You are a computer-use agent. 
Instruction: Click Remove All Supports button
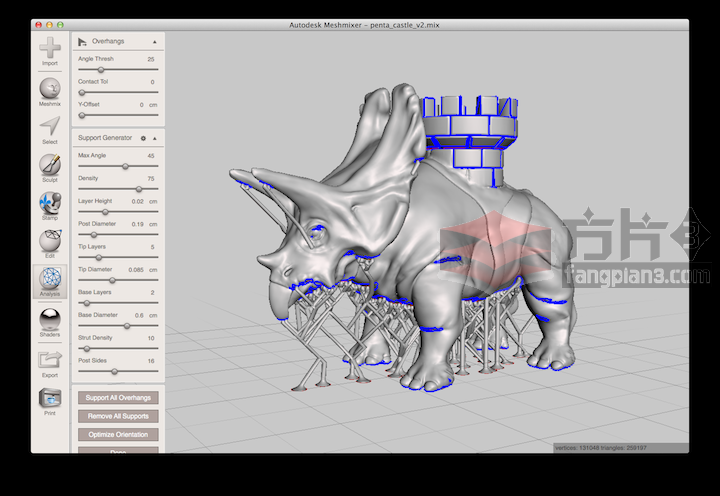[118, 416]
